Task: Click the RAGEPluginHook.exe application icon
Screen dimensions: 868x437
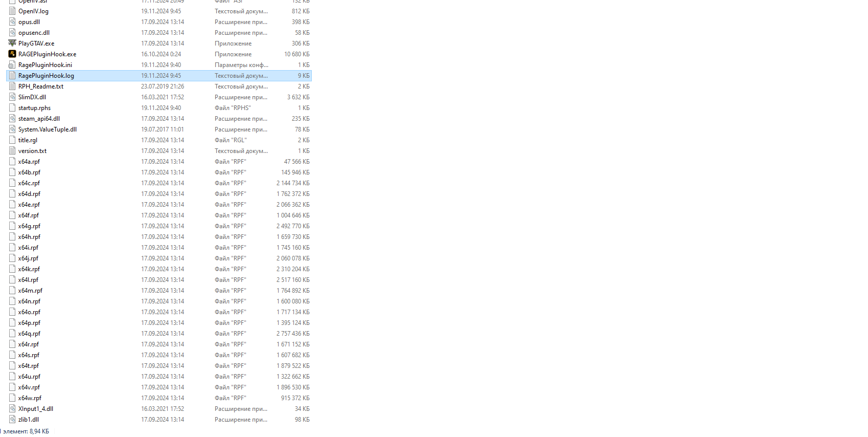Action: point(12,54)
